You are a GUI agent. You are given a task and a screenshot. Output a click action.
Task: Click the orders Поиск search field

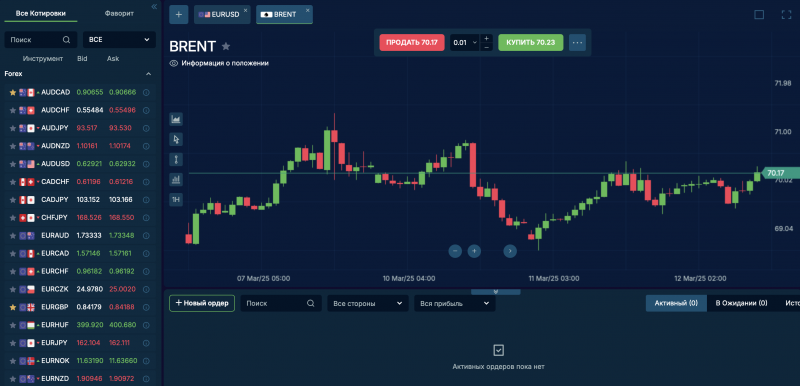[x=281, y=303]
